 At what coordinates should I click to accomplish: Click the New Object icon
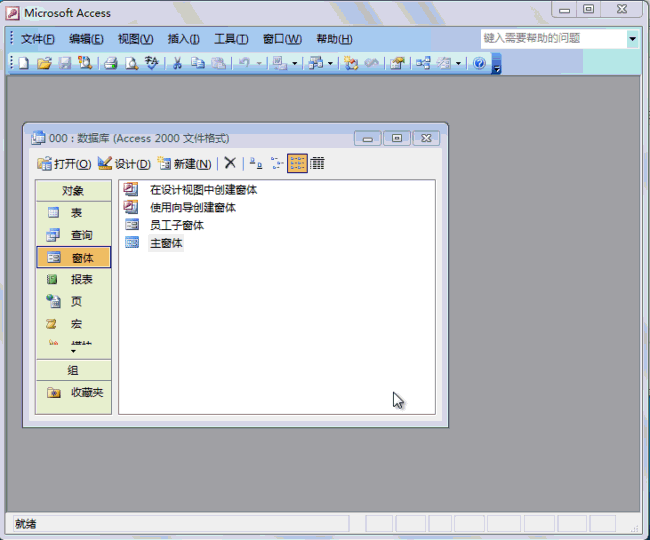[x=444, y=63]
